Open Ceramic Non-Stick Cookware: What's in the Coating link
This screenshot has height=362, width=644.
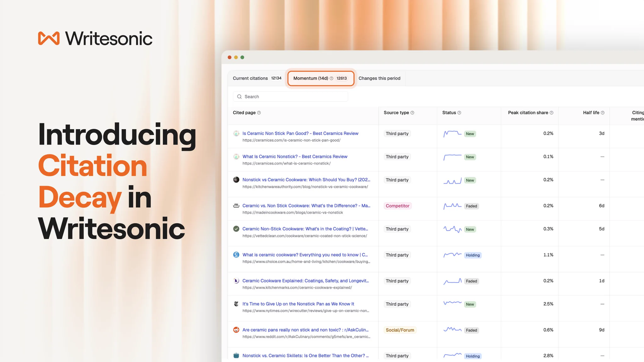[305, 229]
